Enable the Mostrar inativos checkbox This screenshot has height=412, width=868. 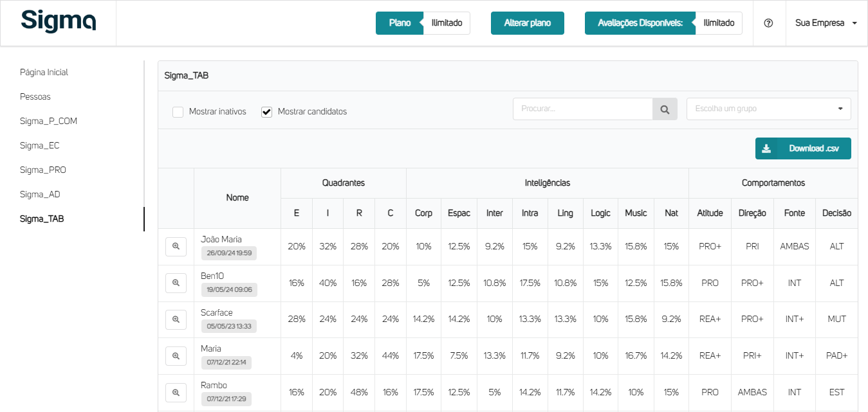point(178,112)
